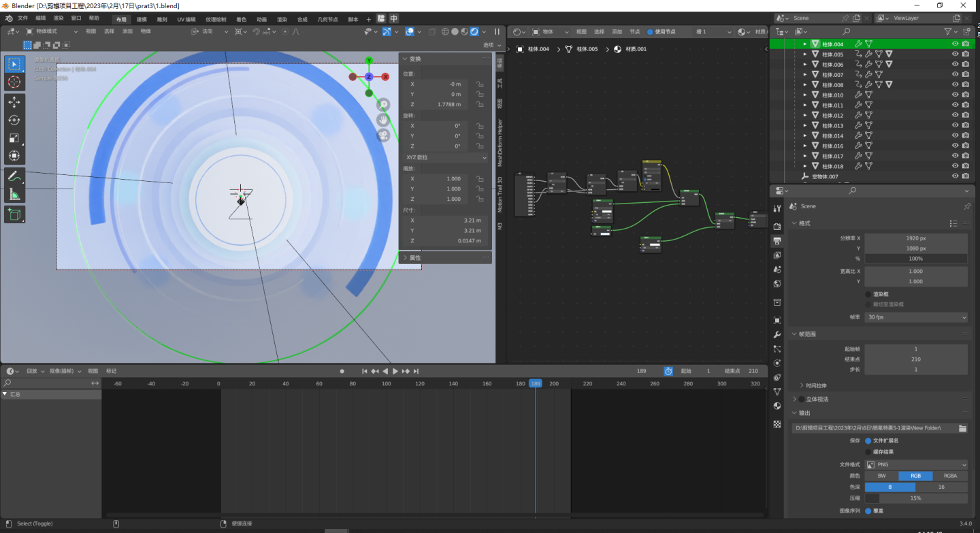
Task: Open the View Layer properties tab icon
Action: point(778,255)
